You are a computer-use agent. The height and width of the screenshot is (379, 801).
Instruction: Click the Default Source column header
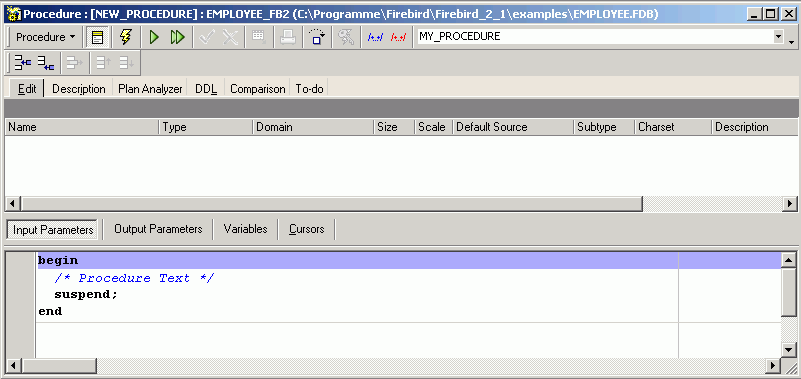513,127
